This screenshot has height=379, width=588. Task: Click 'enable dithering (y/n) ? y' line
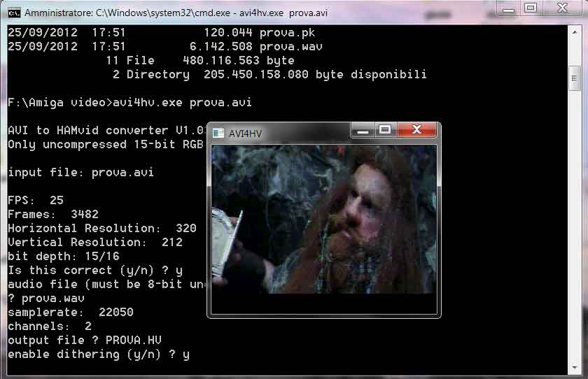[99, 355]
